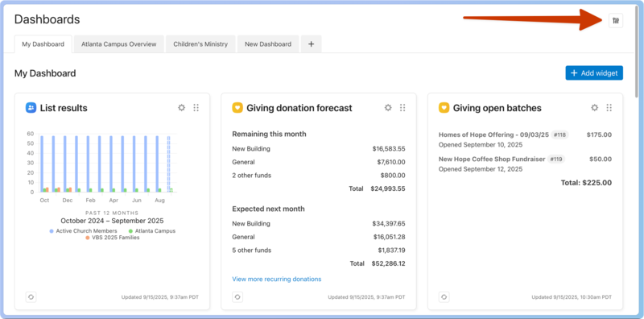Click the page vertical scrollbar
Viewport: 644px width, 319px height.
637,52
